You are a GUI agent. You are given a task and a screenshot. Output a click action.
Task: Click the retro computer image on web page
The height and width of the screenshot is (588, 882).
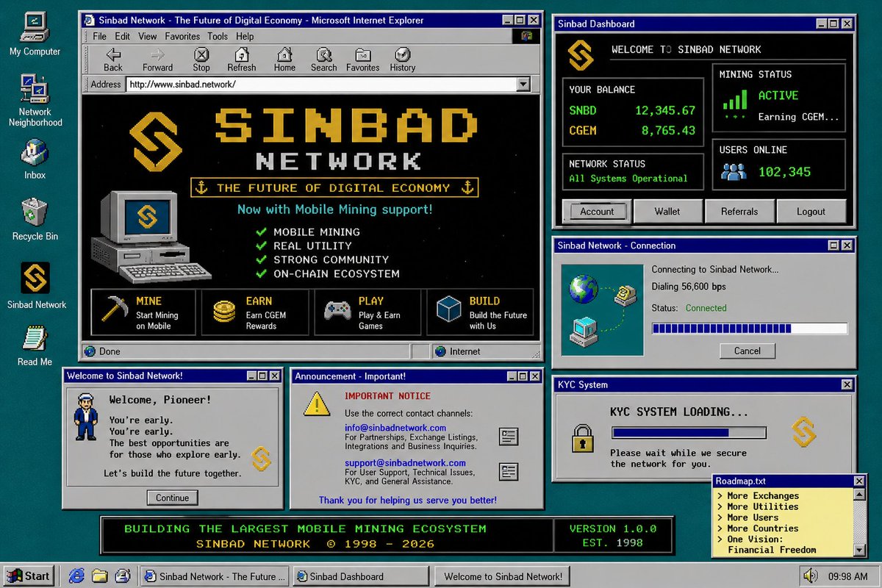pos(149,237)
